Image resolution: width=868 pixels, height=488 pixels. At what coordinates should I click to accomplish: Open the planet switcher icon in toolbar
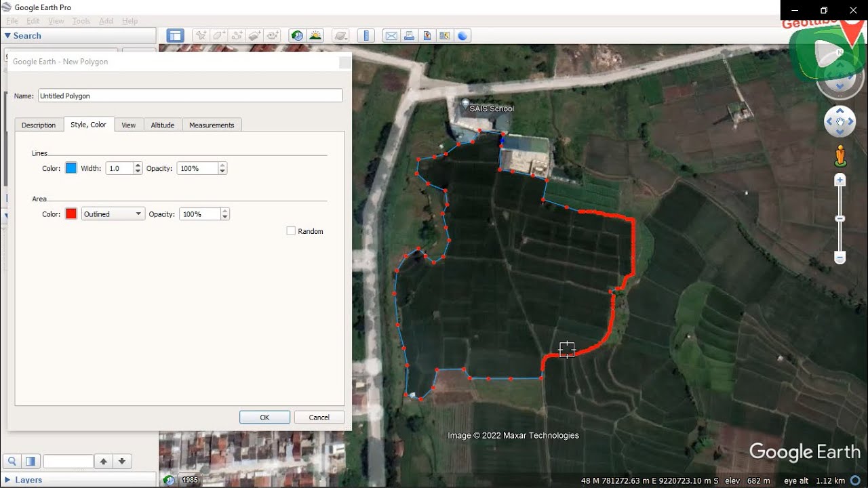pyautogui.click(x=341, y=36)
